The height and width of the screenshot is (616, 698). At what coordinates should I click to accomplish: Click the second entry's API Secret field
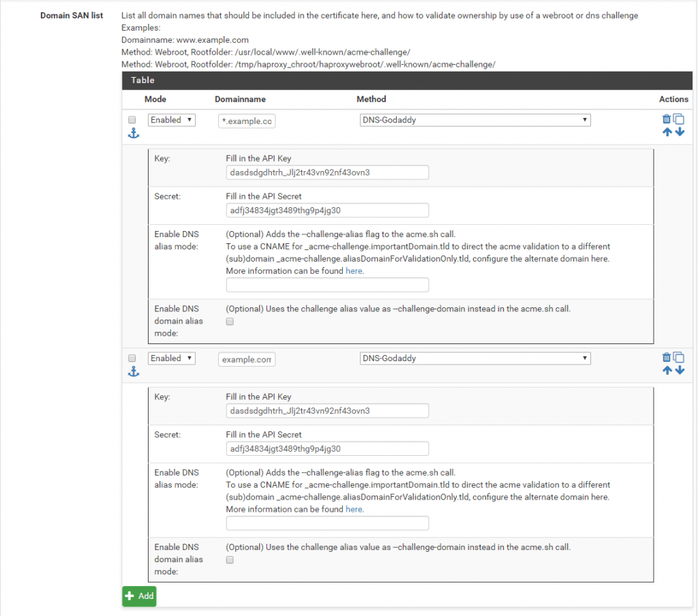pyautogui.click(x=327, y=448)
